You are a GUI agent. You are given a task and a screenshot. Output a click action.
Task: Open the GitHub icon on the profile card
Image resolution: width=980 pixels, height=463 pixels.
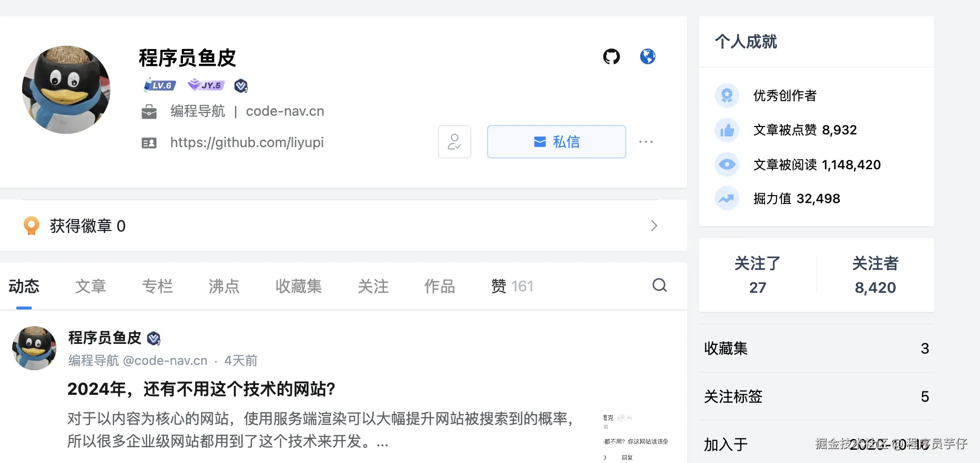pos(611,56)
